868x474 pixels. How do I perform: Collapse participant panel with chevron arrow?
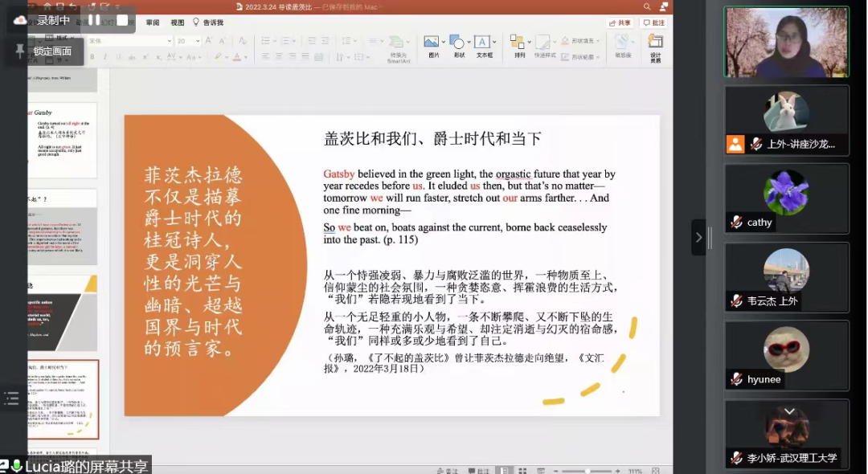tap(698, 237)
